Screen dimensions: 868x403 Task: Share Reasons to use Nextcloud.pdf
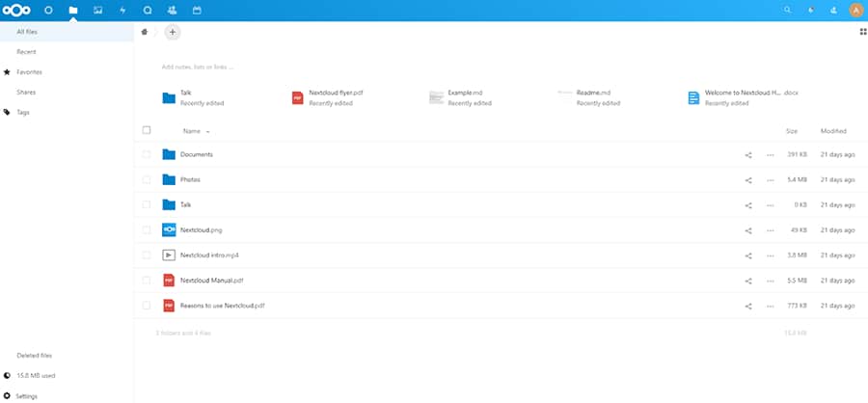[748, 307]
